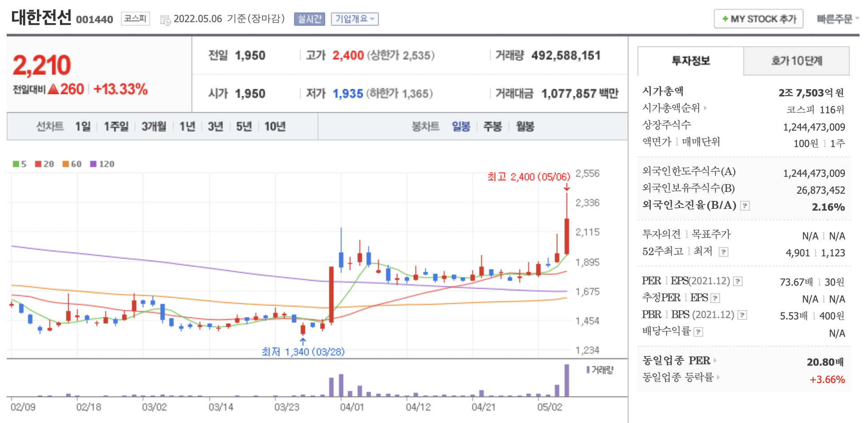The image size is (868, 423).
Task: Click the 73.67배 PER value
Action: coord(796,282)
